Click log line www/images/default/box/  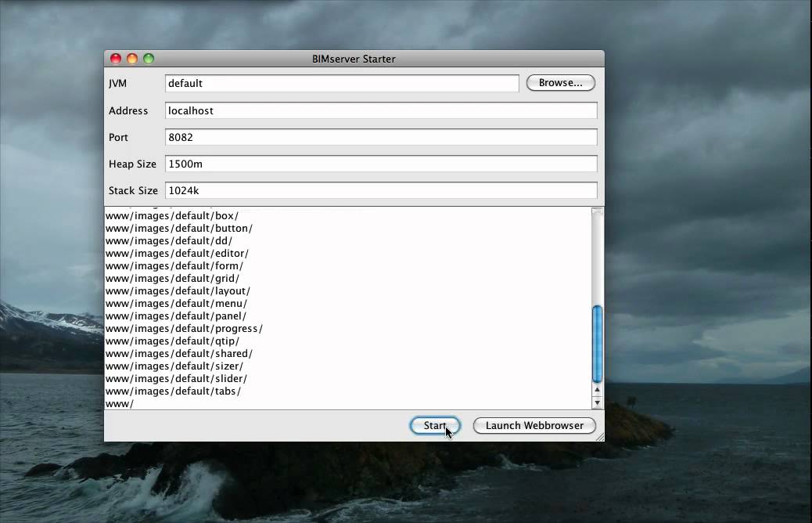tap(172, 215)
